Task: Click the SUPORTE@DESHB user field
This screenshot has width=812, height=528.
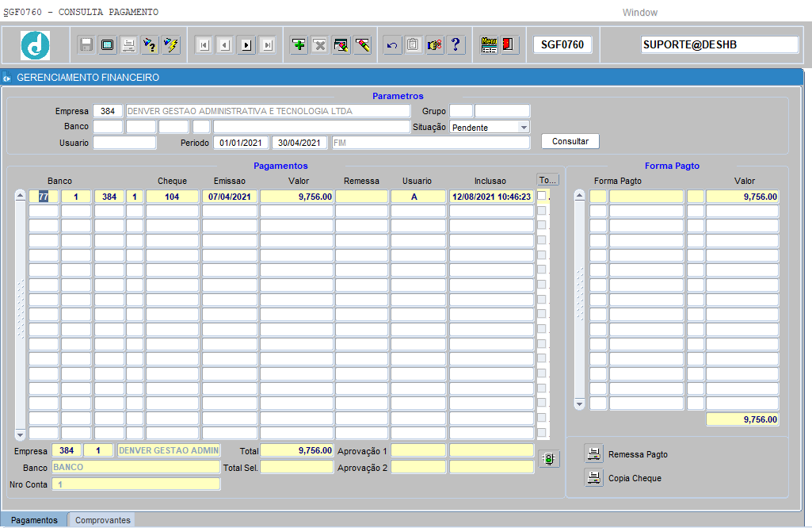Action: pos(719,44)
